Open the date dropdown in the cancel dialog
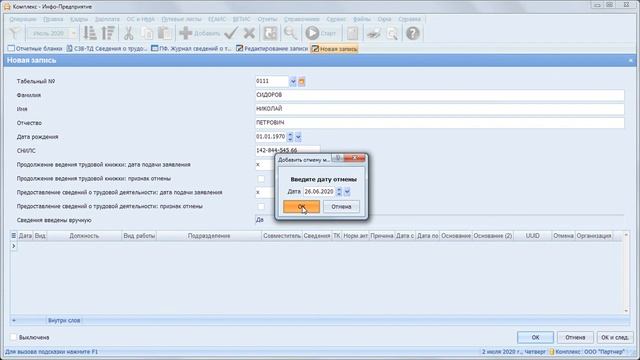This screenshot has width=640, height=360. [x=347, y=191]
